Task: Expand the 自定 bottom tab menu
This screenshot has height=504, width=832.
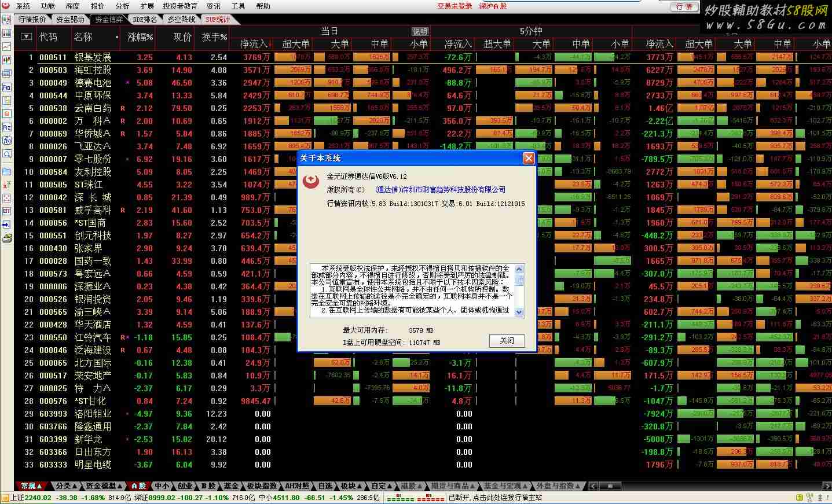Action: pyautogui.click(x=390, y=486)
